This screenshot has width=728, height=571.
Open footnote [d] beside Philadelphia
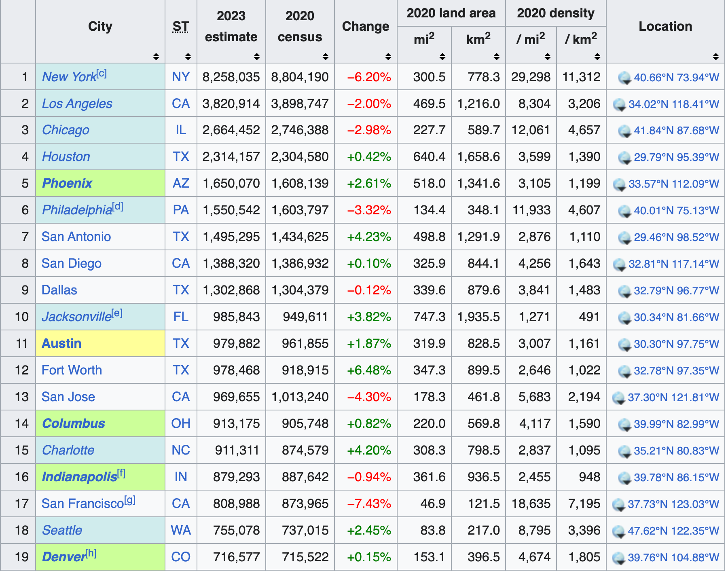click(118, 207)
